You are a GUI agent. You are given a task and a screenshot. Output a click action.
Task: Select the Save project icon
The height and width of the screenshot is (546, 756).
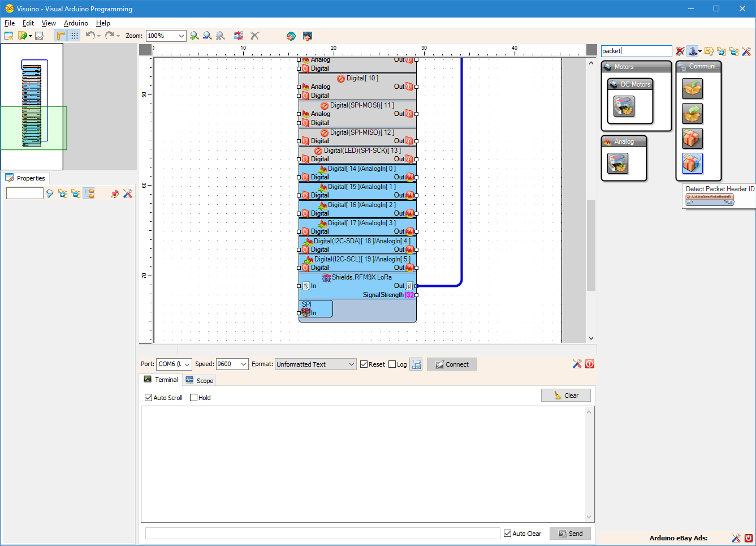click(39, 36)
